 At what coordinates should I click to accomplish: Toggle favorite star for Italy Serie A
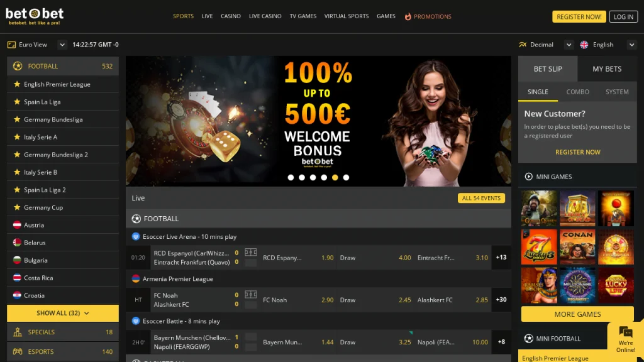17,137
